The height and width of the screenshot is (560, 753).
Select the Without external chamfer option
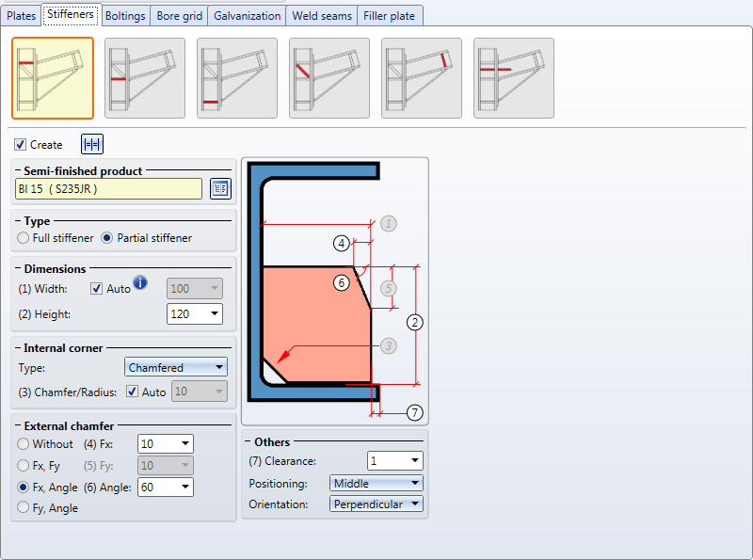[23, 444]
